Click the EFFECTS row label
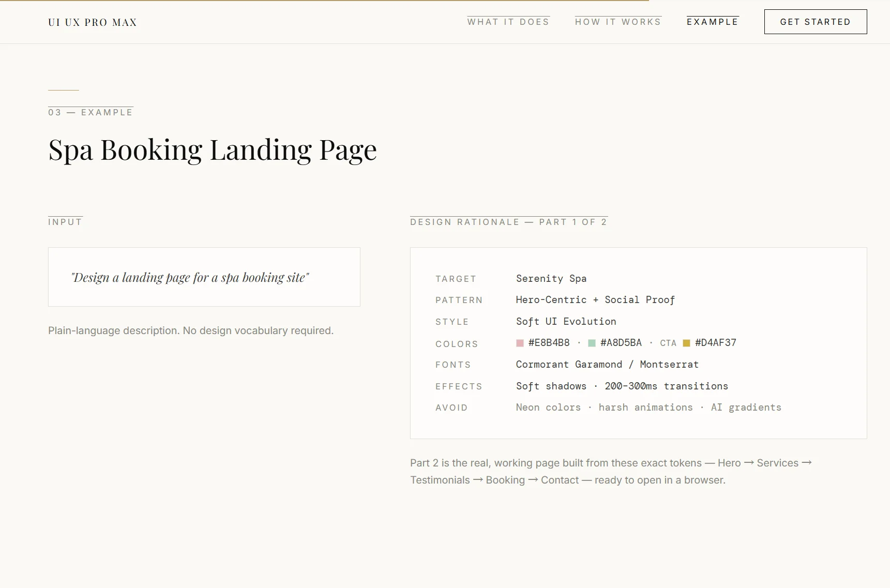This screenshot has height=588, width=890. 459,386
